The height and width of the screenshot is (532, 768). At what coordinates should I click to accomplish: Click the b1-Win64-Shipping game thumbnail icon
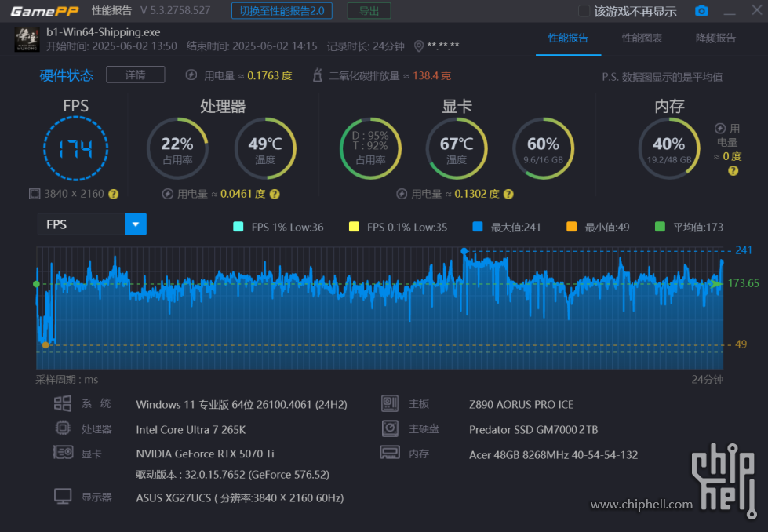click(27, 39)
